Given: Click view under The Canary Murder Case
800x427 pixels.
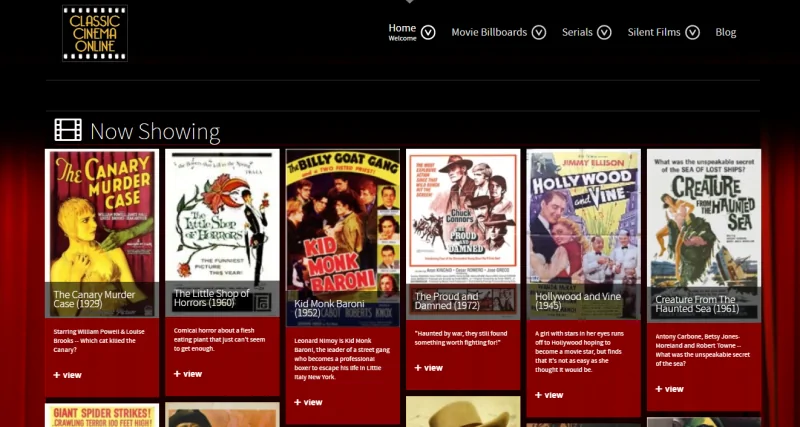Looking at the screenshot, I should pyautogui.click(x=67, y=375).
